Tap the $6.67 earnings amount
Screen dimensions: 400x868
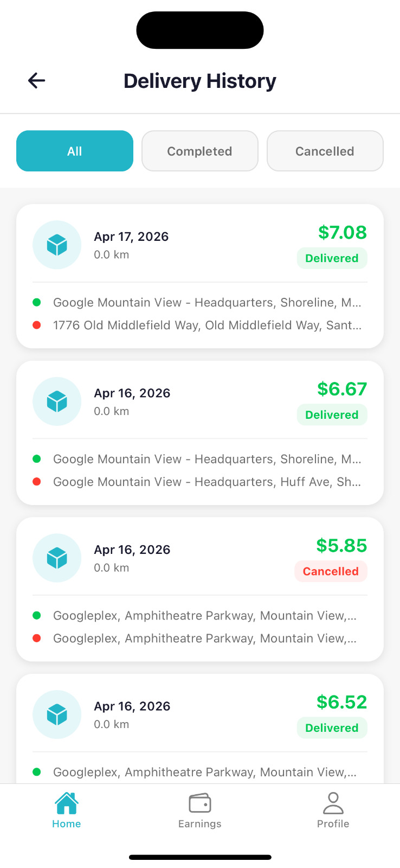click(x=342, y=389)
